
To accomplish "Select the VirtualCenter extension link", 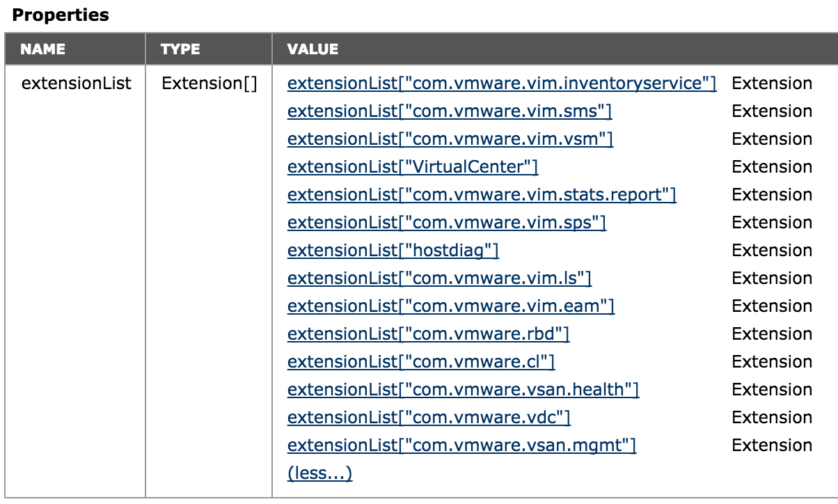I will (x=413, y=167).
